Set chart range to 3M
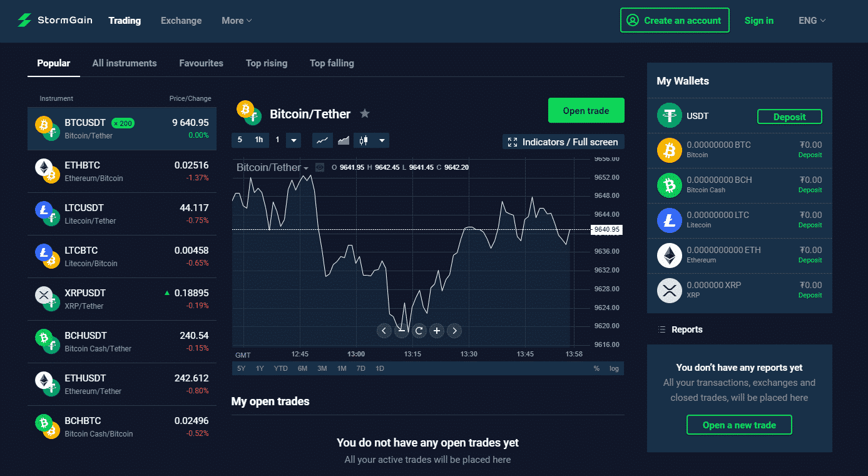Image resolution: width=868 pixels, height=476 pixels. click(x=322, y=368)
